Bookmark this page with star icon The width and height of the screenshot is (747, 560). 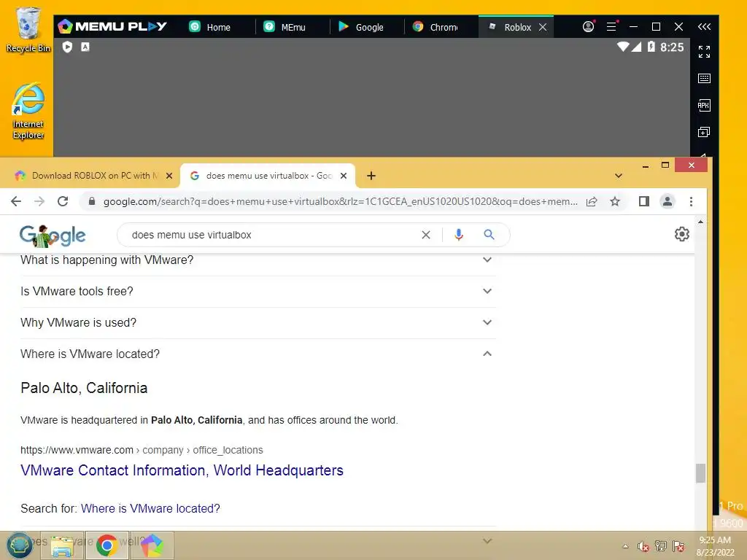click(615, 201)
